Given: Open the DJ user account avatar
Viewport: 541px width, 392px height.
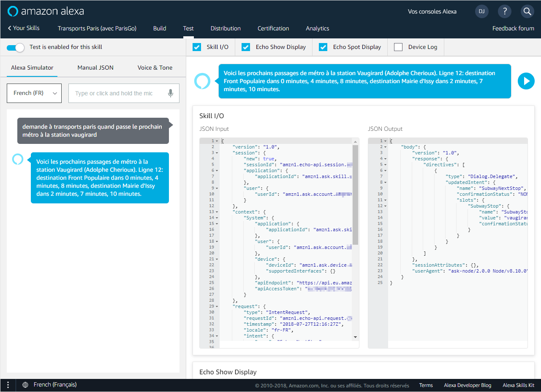Looking at the screenshot, I should [482, 11].
